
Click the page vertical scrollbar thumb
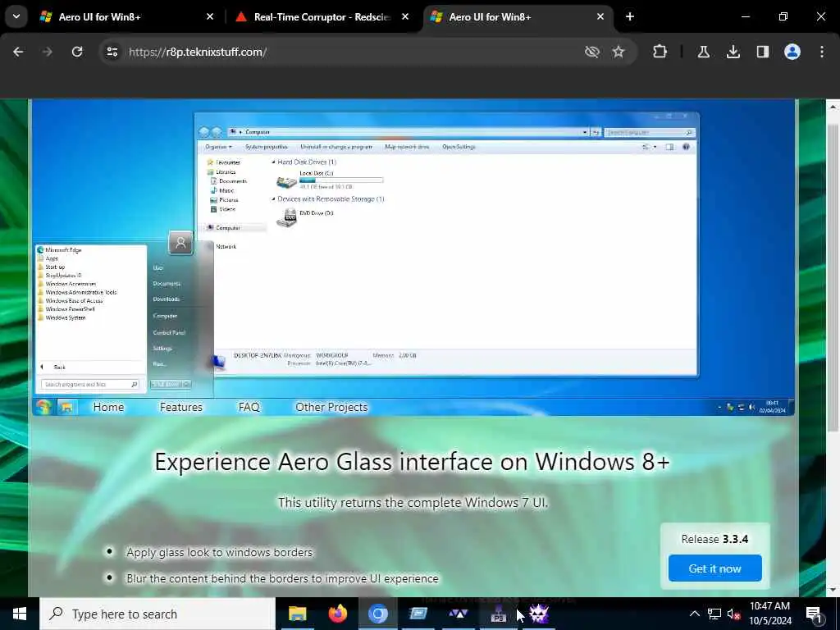833,277
